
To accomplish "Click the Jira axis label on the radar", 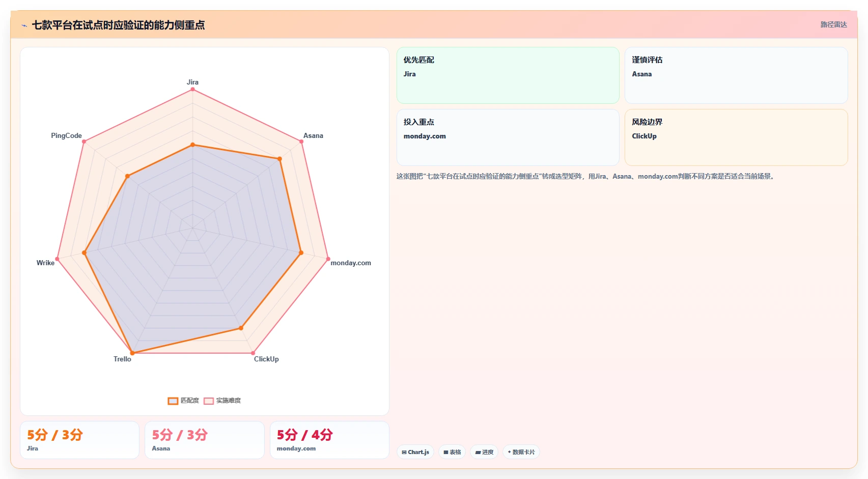I will point(192,82).
